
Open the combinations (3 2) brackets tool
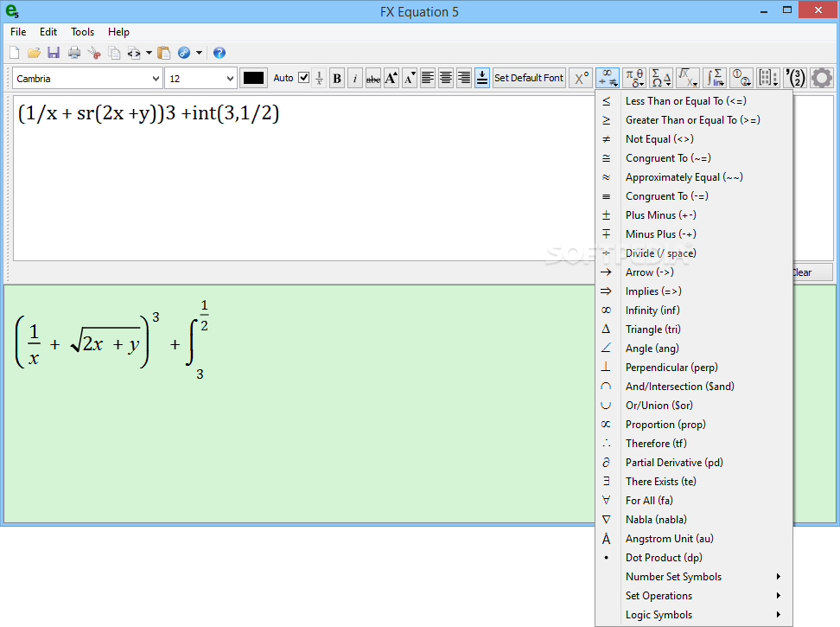coord(796,78)
